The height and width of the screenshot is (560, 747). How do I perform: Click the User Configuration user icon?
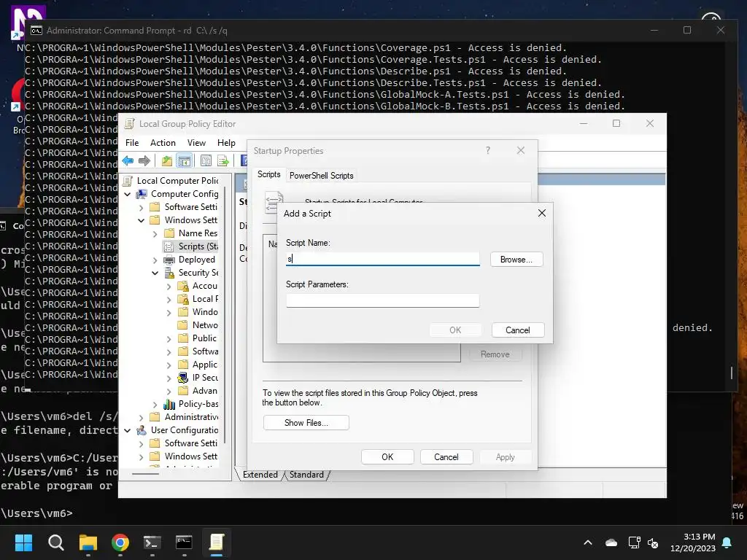(x=142, y=430)
